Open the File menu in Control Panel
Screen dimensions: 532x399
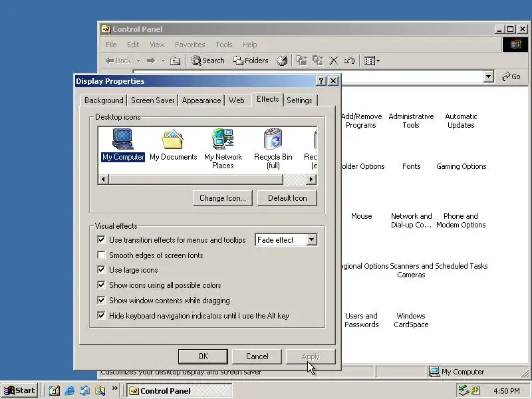pyautogui.click(x=111, y=45)
